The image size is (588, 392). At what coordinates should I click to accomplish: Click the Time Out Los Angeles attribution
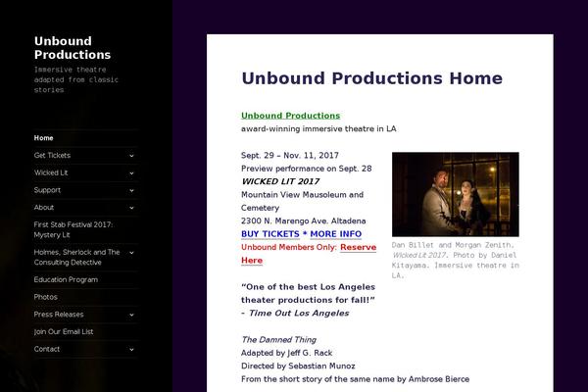[x=299, y=314]
